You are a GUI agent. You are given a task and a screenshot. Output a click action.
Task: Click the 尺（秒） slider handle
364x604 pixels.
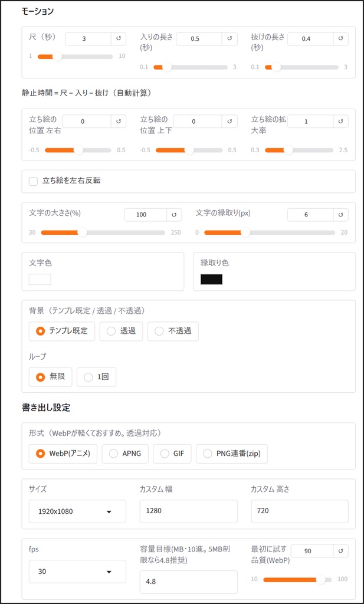(x=57, y=57)
